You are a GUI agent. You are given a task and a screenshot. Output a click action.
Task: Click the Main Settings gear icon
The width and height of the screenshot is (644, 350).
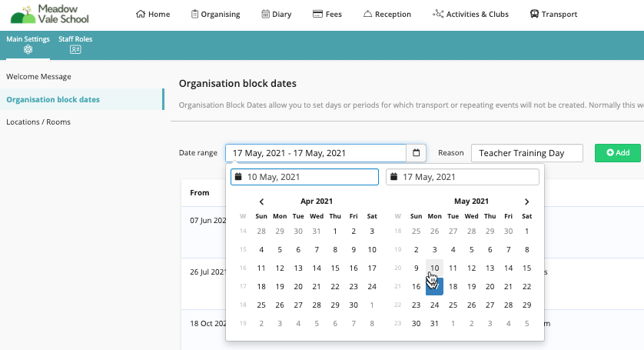(28, 50)
